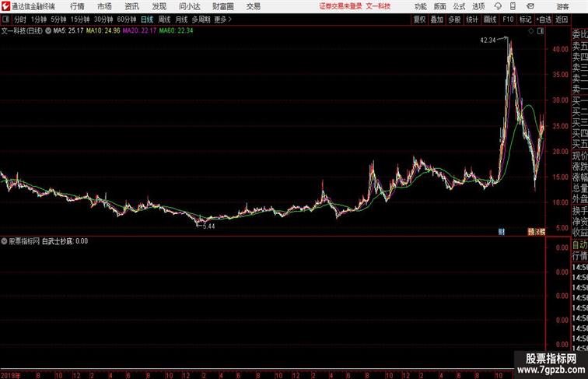Click the blue 财 marker on chart
The image size is (588, 379).
502,232
